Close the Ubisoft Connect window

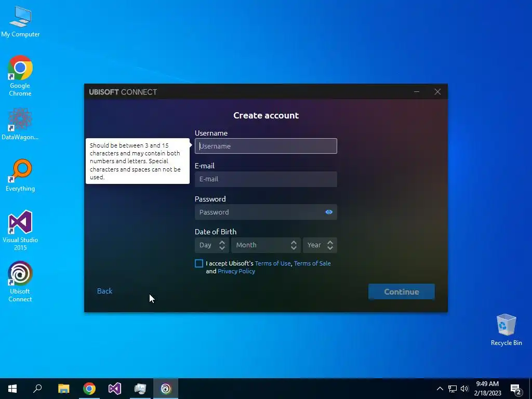pos(437,91)
